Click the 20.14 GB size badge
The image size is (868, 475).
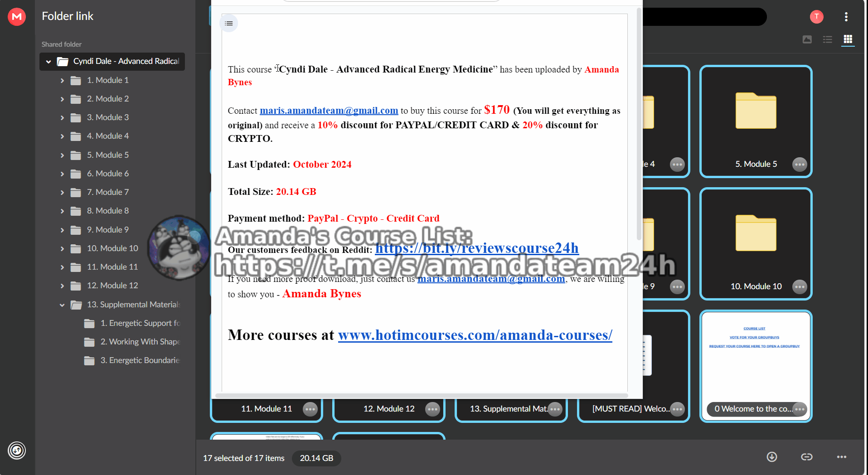click(316, 458)
